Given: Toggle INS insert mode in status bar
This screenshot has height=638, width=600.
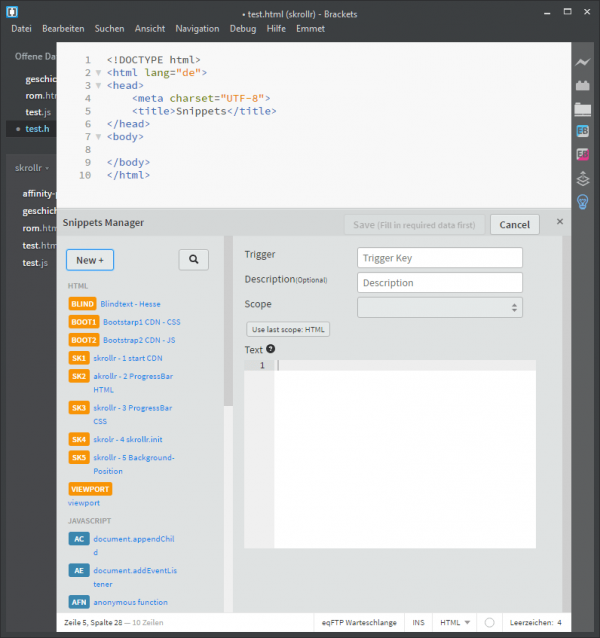Looking at the screenshot, I should coord(418,623).
